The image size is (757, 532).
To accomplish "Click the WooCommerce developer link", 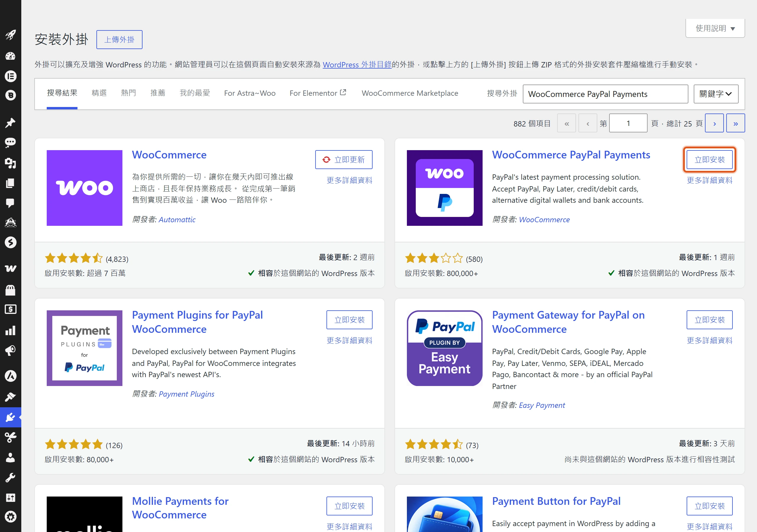I will (544, 220).
